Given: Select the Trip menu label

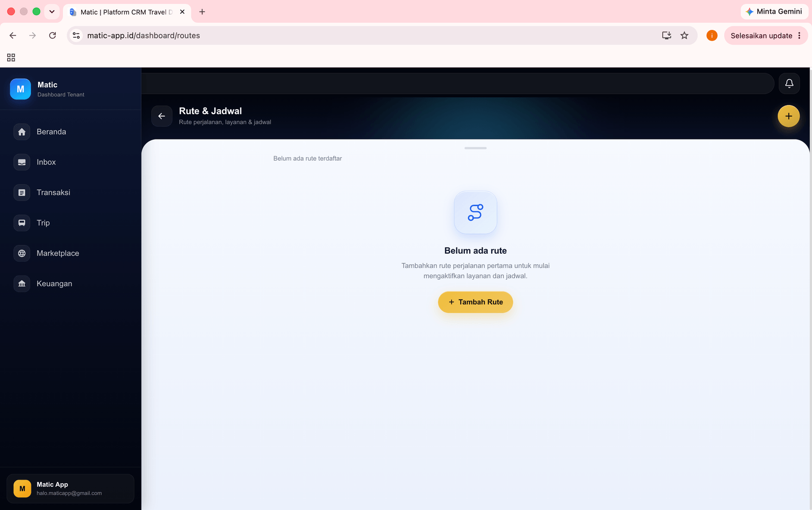Looking at the screenshot, I should click(43, 223).
